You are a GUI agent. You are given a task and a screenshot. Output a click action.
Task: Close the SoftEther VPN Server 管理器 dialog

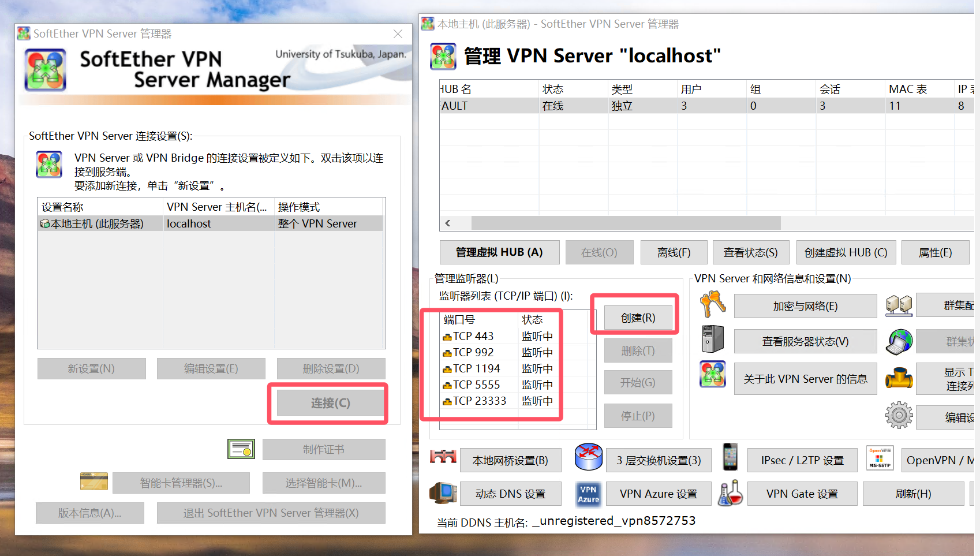click(x=398, y=34)
